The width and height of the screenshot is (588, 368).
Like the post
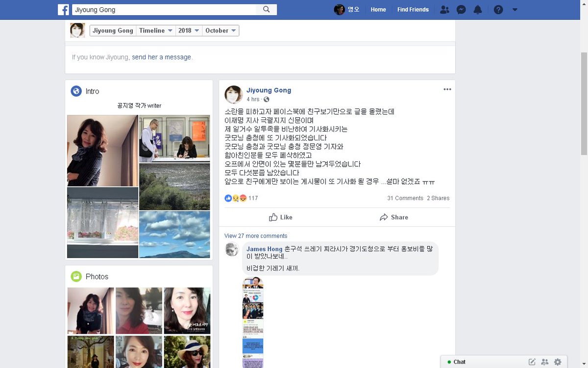(x=281, y=217)
